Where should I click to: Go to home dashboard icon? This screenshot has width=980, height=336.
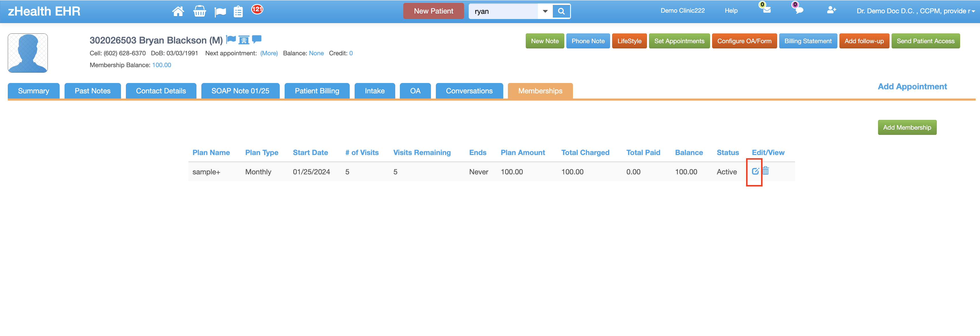[x=178, y=12]
